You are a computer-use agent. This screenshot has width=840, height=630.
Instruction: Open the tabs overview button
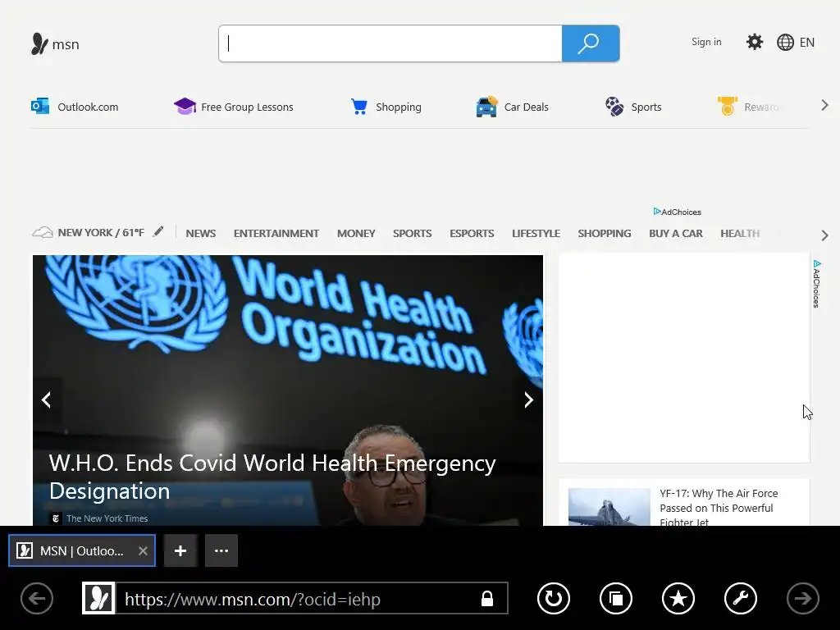(616, 598)
